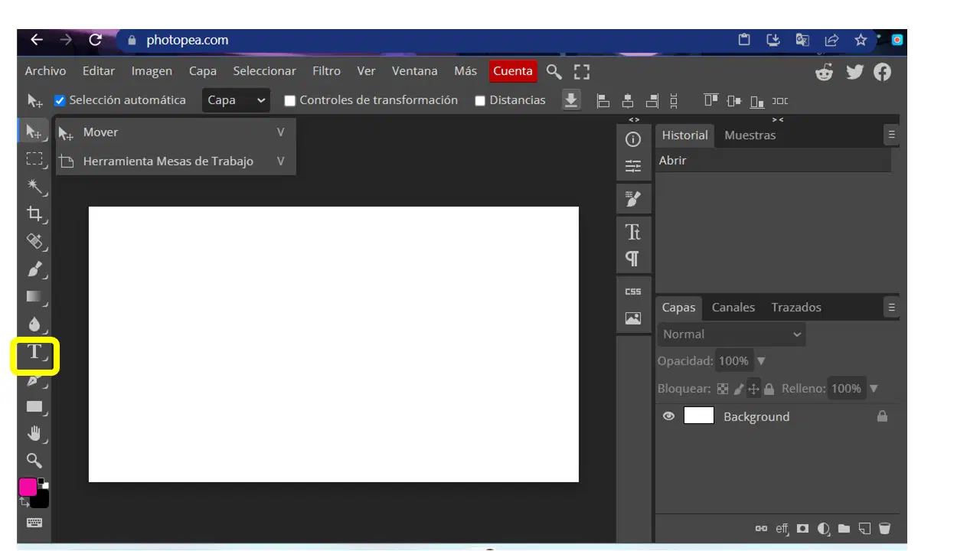Switch to the Muestras tab
980x551 pixels.
[750, 135]
